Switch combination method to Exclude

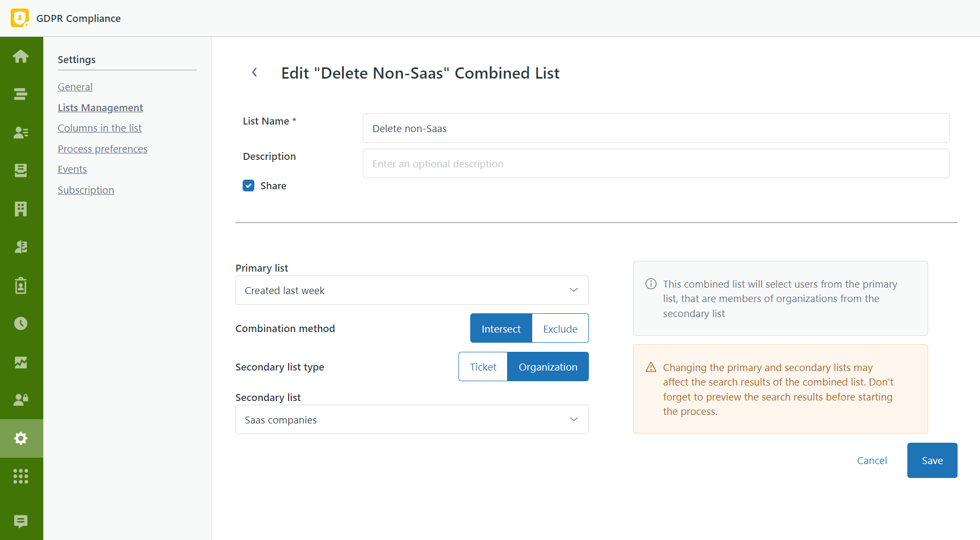click(x=559, y=328)
